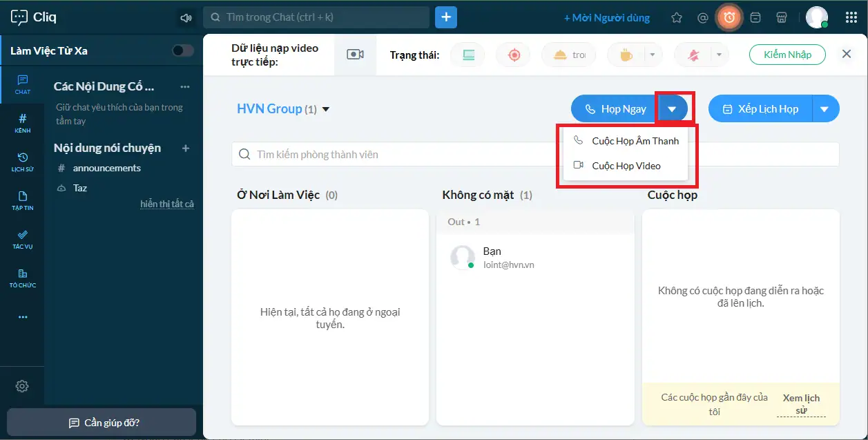Image resolution: width=868 pixels, height=440 pixels.
Task: View the TỔ CHỨC organization section
Action: click(22, 276)
